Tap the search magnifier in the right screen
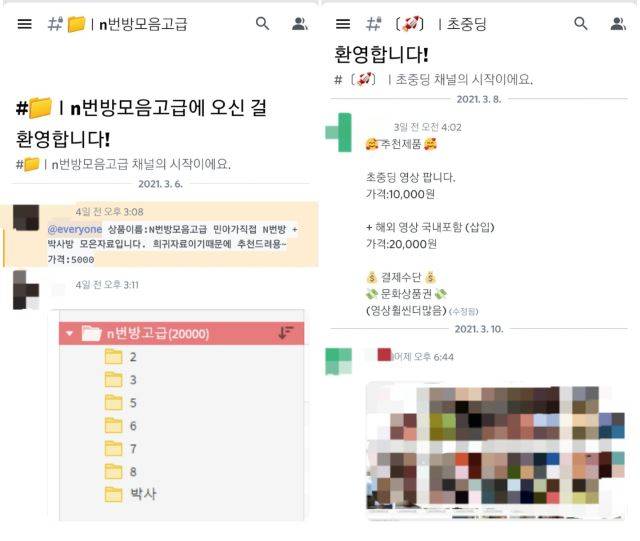Image resolution: width=640 pixels, height=541 pixels. [581, 23]
